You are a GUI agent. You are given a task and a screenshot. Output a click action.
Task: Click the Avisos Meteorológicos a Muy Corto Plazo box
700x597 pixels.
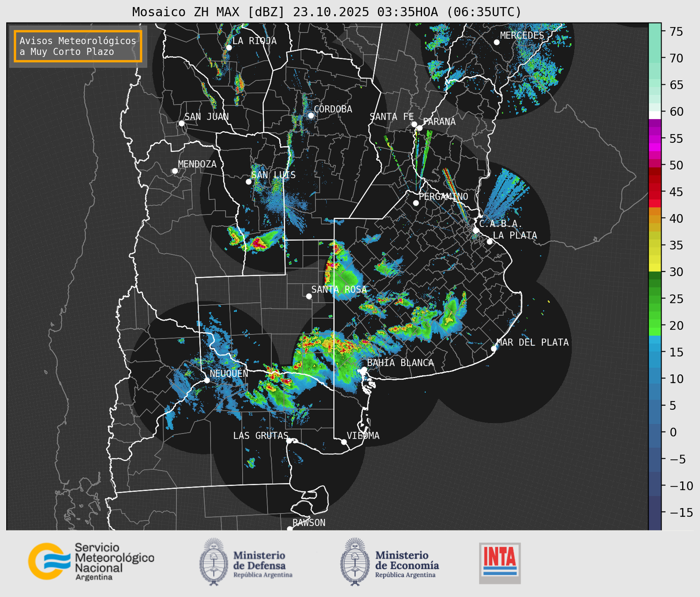click(78, 46)
